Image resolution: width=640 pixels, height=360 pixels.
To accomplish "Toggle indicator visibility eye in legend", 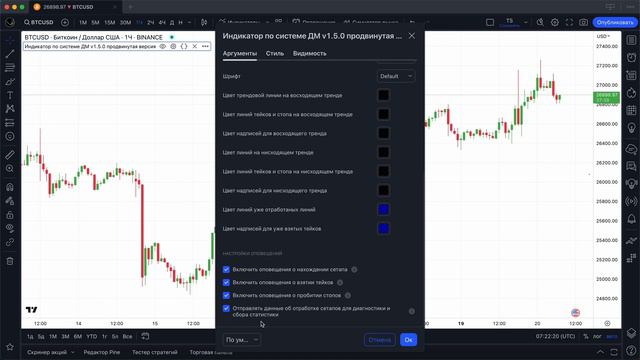I will click(x=162, y=47).
